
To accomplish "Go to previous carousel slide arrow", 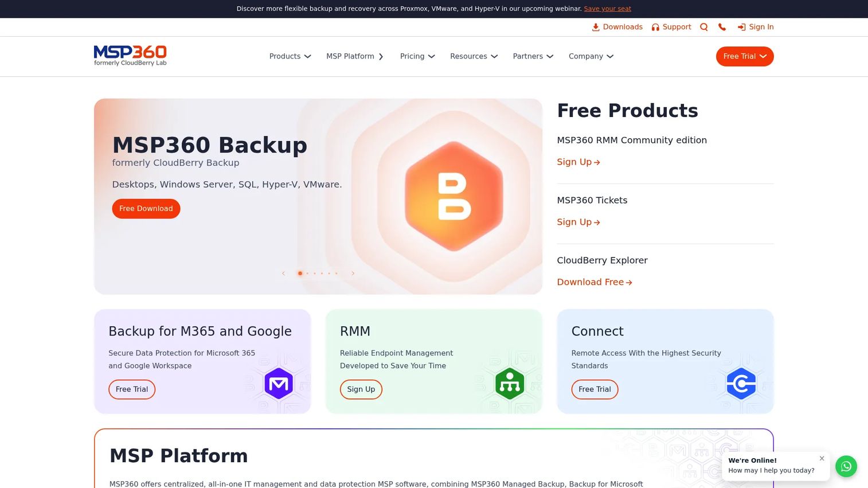I will pos(283,274).
